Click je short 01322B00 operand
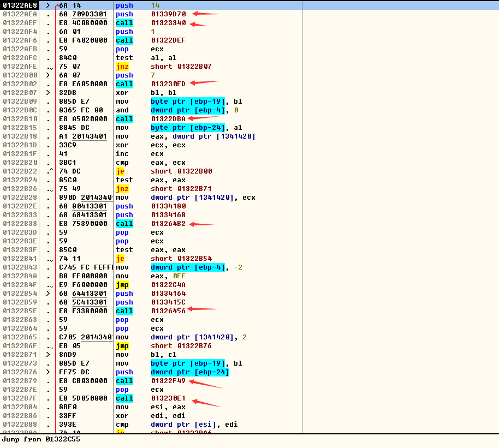Image resolution: width=499 pixels, height=448 pixels. (181, 171)
